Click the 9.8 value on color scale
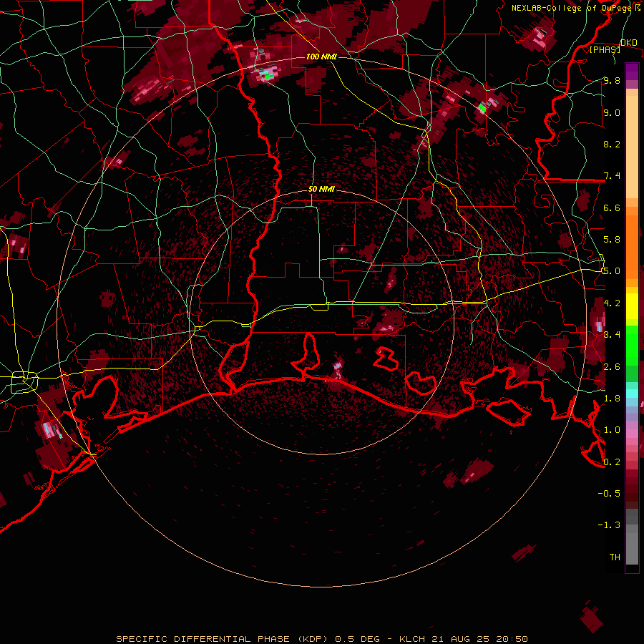 coord(612,80)
